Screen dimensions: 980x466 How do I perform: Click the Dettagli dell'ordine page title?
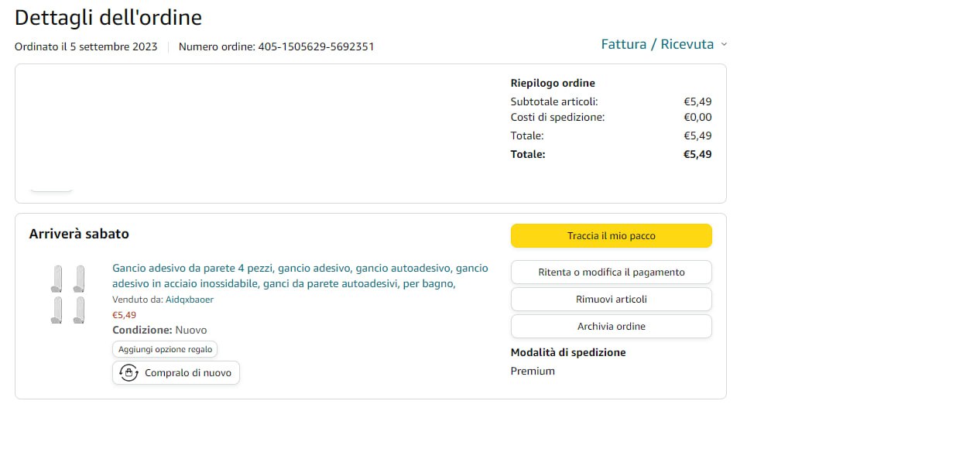(108, 17)
